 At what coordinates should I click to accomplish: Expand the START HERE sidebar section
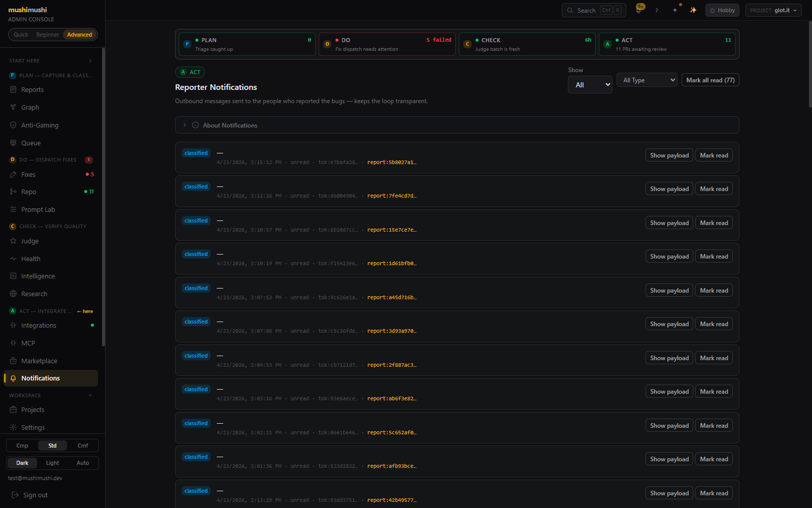click(x=51, y=60)
